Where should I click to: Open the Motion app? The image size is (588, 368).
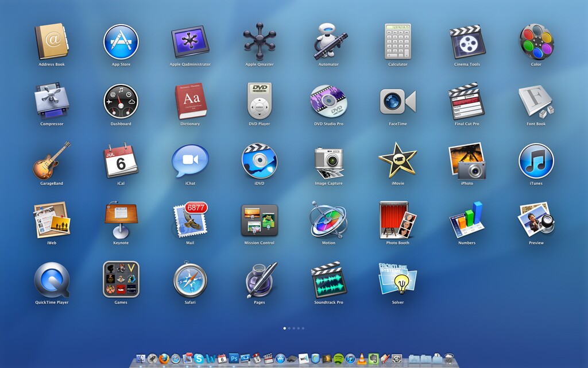(328, 220)
